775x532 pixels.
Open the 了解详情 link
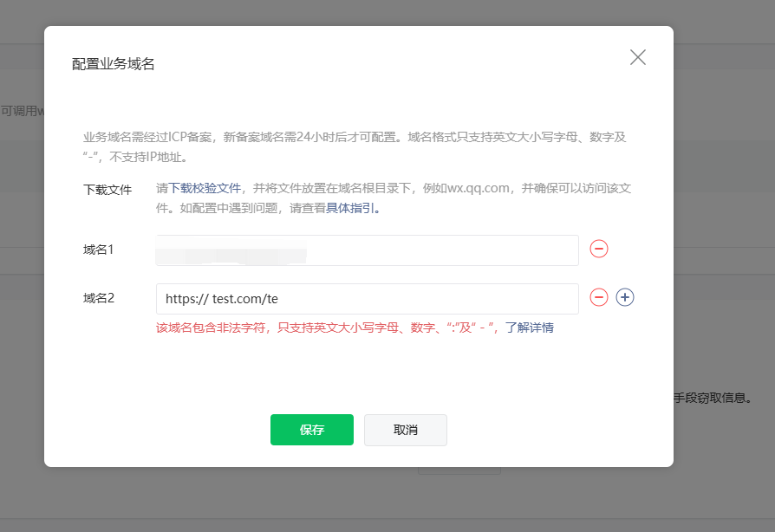click(x=530, y=328)
